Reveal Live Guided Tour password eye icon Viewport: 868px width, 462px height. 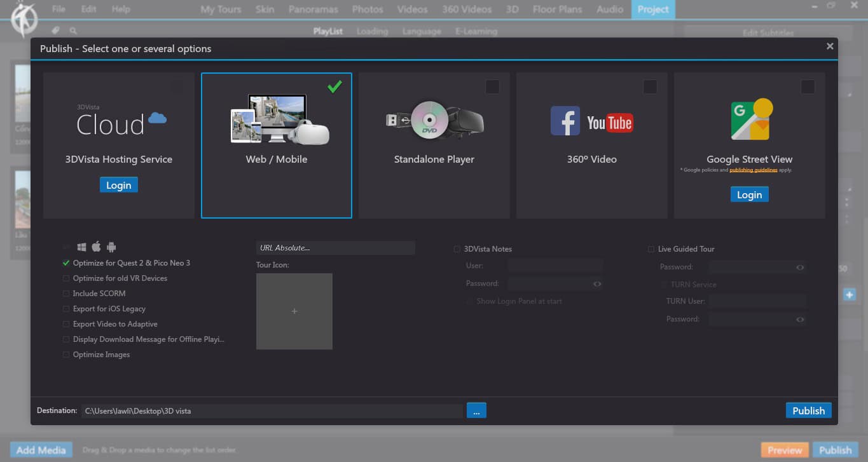[800, 268]
